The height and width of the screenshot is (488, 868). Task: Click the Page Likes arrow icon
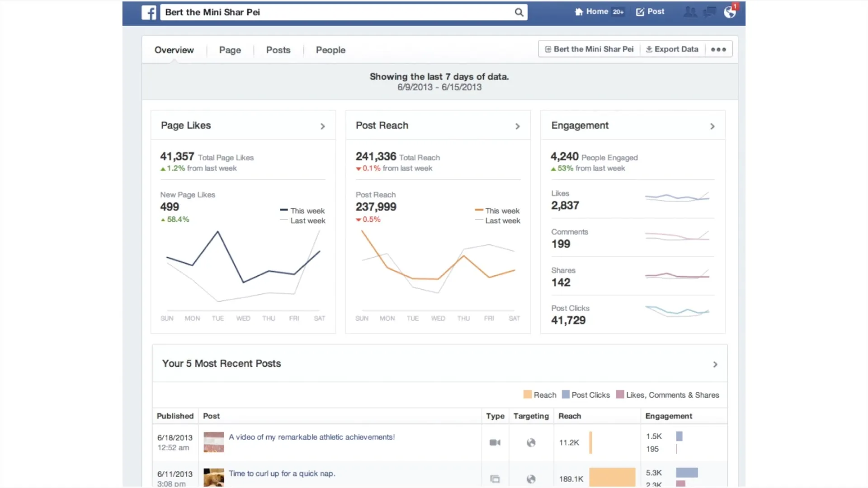(322, 126)
